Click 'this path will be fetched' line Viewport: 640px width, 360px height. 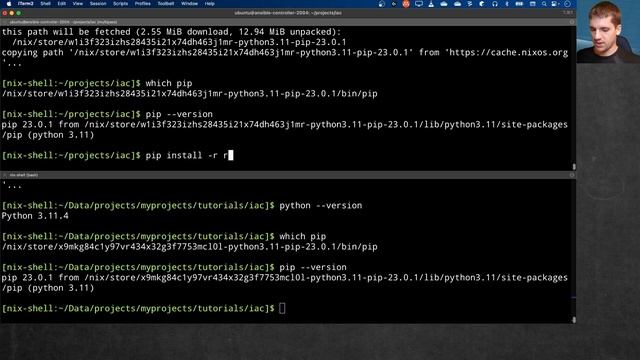(171, 32)
